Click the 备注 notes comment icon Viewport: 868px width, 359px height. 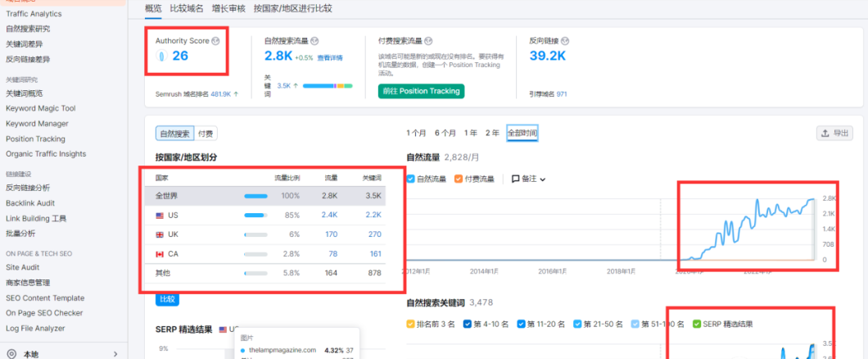click(x=515, y=179)
